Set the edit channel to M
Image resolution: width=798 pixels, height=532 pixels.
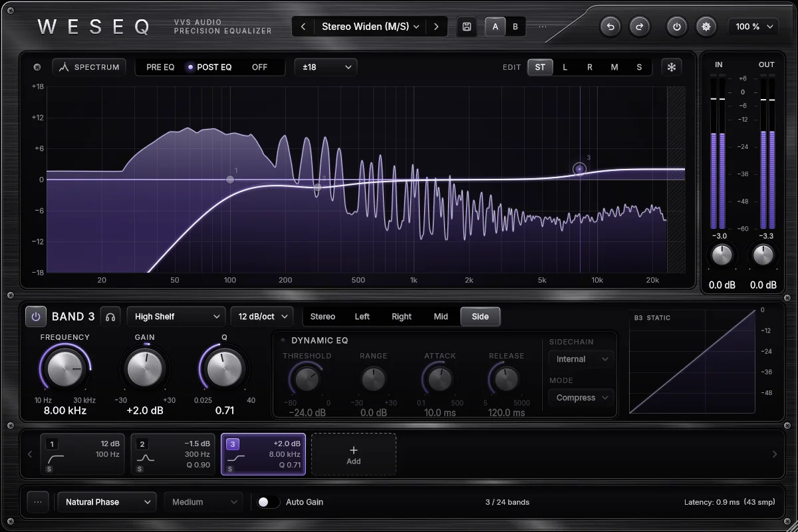point(614,67)
